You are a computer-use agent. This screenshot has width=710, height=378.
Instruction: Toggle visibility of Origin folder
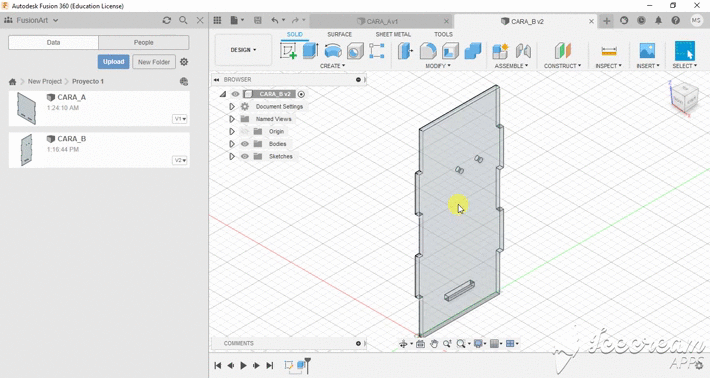coord(245,132)
